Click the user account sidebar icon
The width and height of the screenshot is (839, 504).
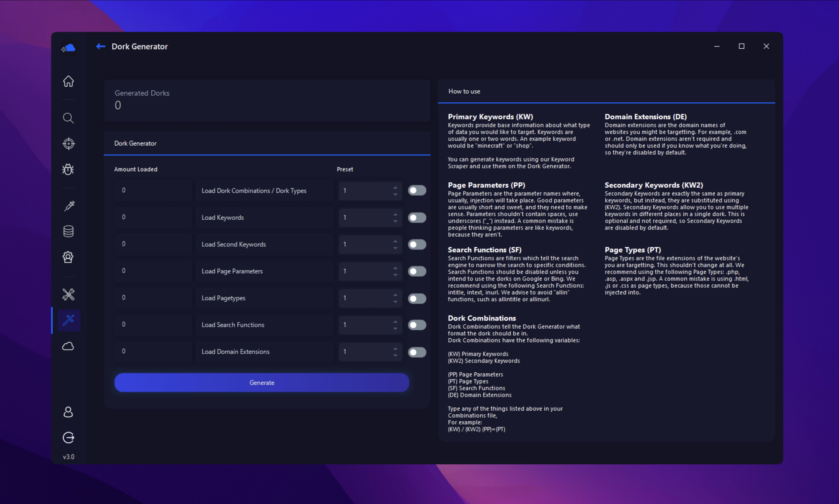(x=68, y=412)
